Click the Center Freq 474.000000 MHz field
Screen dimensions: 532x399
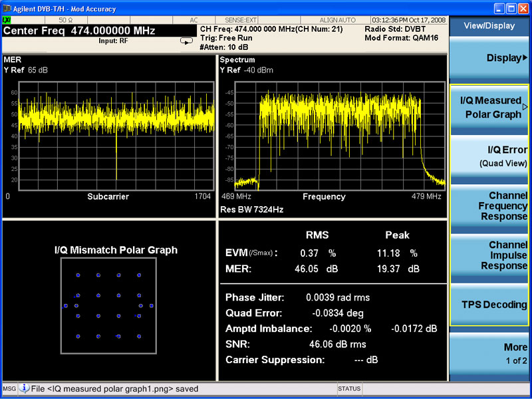pos(80,31)
